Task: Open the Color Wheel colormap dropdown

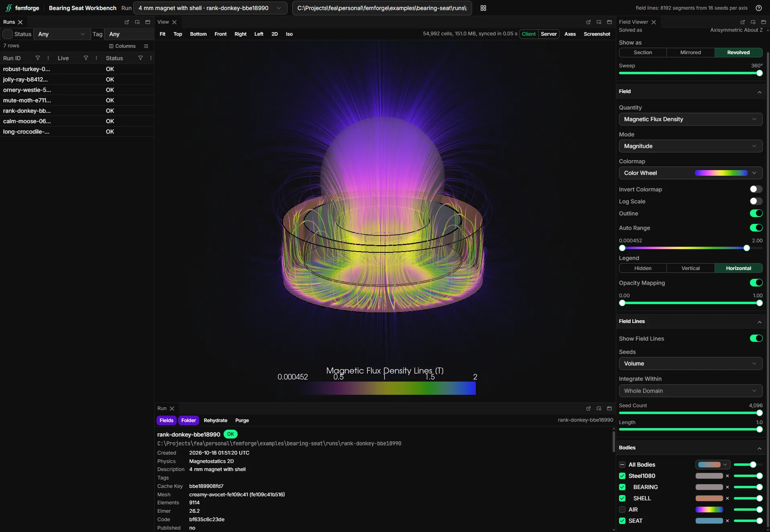Action: (x=691, y=173)
